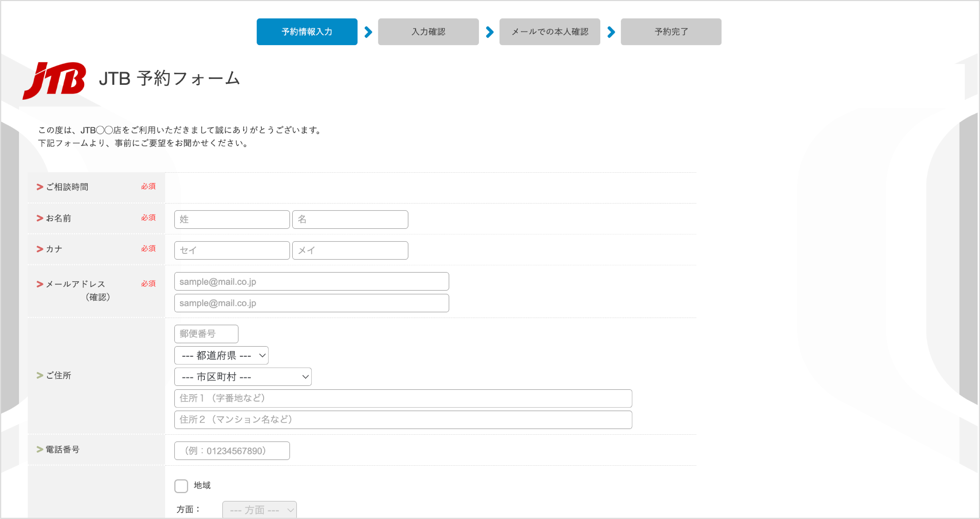Click the arrow icon after 予約情報入力
Image resolution: width=980 pixels, height=519 pixels.
pyautogui.click(x=368, y=32)
